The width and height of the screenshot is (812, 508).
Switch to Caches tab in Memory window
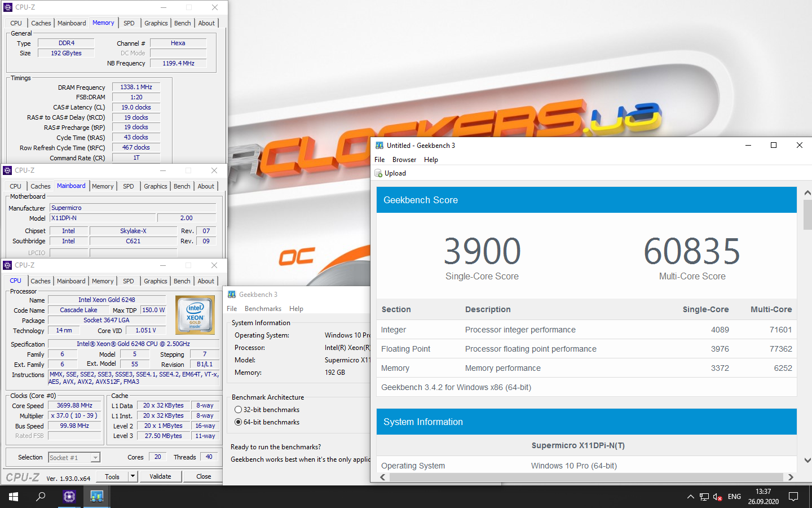click(x=41, y=23)
